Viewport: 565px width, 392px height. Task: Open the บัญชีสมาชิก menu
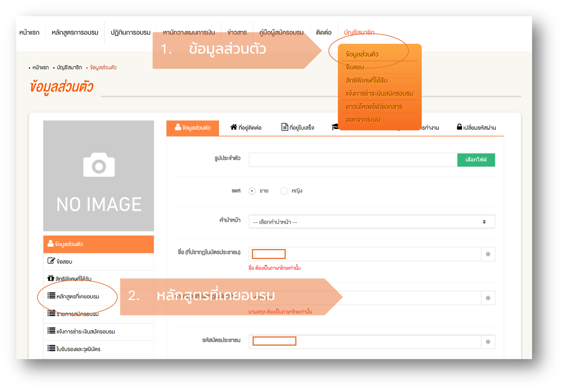pyautogui.click(x=359, y=32)
